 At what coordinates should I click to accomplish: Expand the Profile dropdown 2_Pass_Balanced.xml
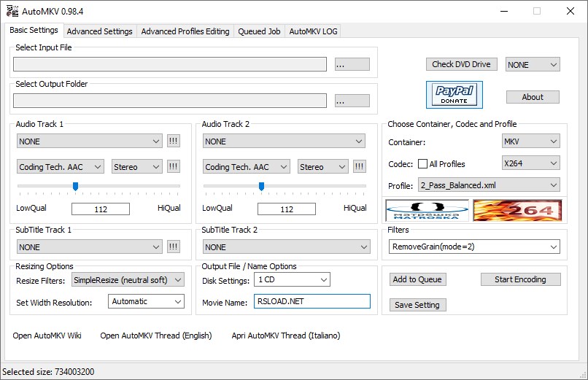489,185
